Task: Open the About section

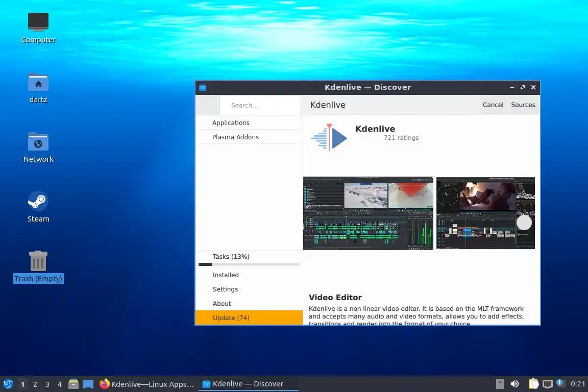Action: [249, 304]
